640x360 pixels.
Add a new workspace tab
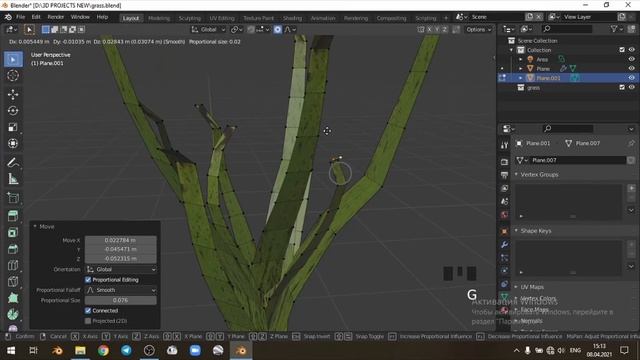(x=446, y=18)
